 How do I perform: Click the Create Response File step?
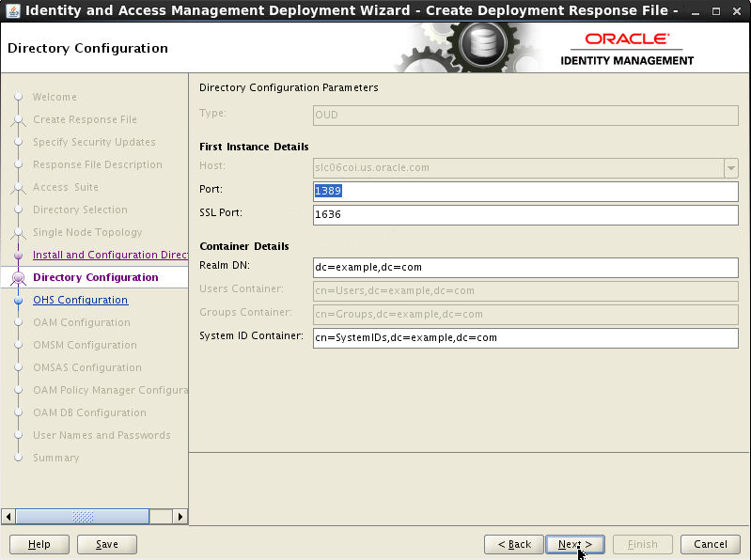(x=85, y=119)
